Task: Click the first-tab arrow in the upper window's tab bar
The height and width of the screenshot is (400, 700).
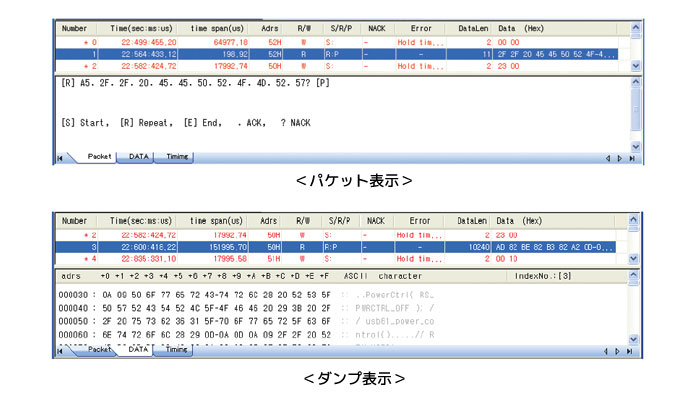Action: pyautogui.click(x=61, y=158)
